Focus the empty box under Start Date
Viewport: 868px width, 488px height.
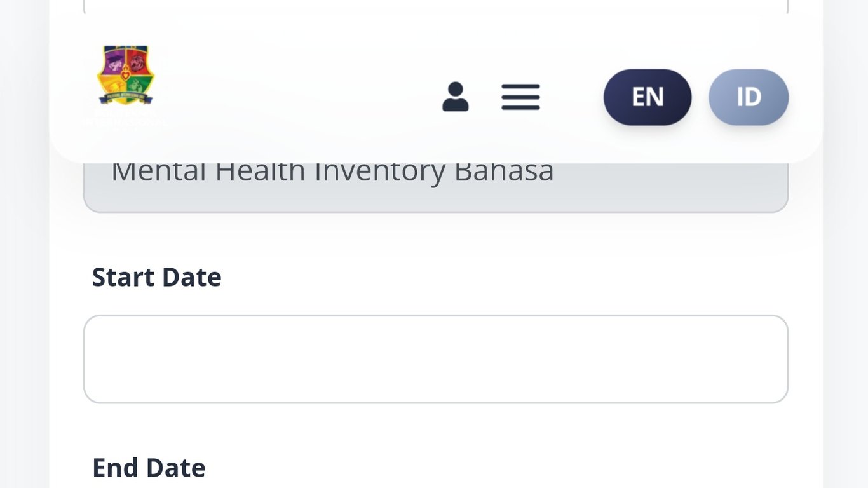436,359
